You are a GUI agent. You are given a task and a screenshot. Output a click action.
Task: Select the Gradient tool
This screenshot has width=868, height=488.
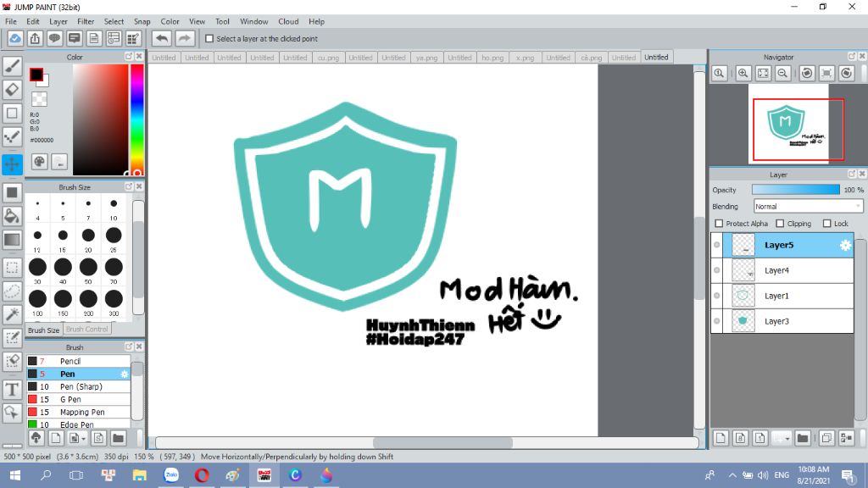pos(12,240)
